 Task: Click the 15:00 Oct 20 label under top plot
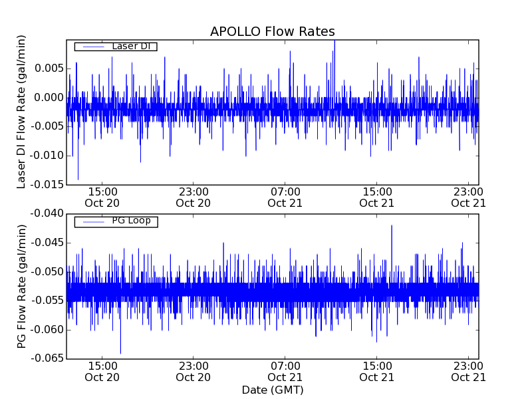(102, 197)
